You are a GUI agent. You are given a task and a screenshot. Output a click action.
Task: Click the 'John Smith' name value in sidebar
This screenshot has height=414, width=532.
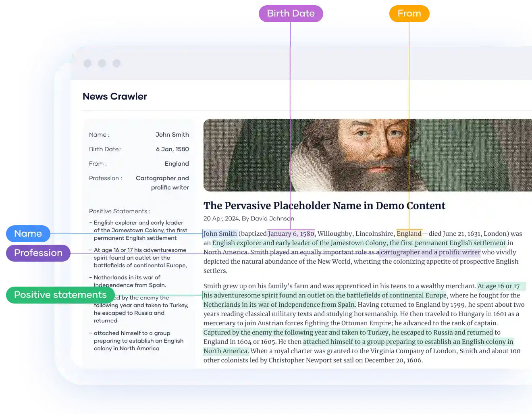point(172,135)
